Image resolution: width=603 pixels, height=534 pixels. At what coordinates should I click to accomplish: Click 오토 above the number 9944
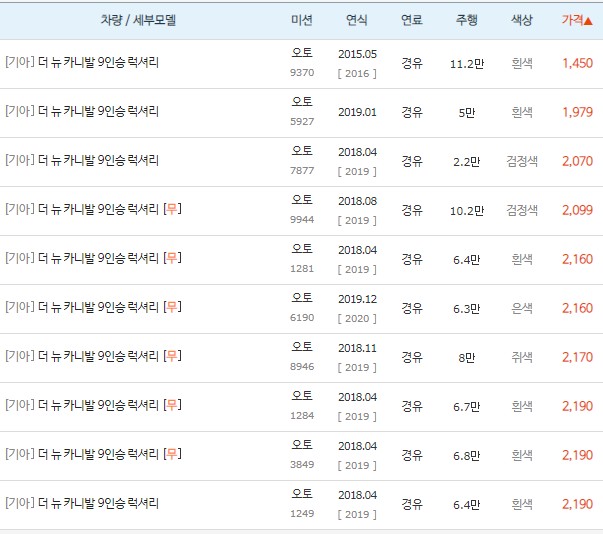click(x=302, y=200)
